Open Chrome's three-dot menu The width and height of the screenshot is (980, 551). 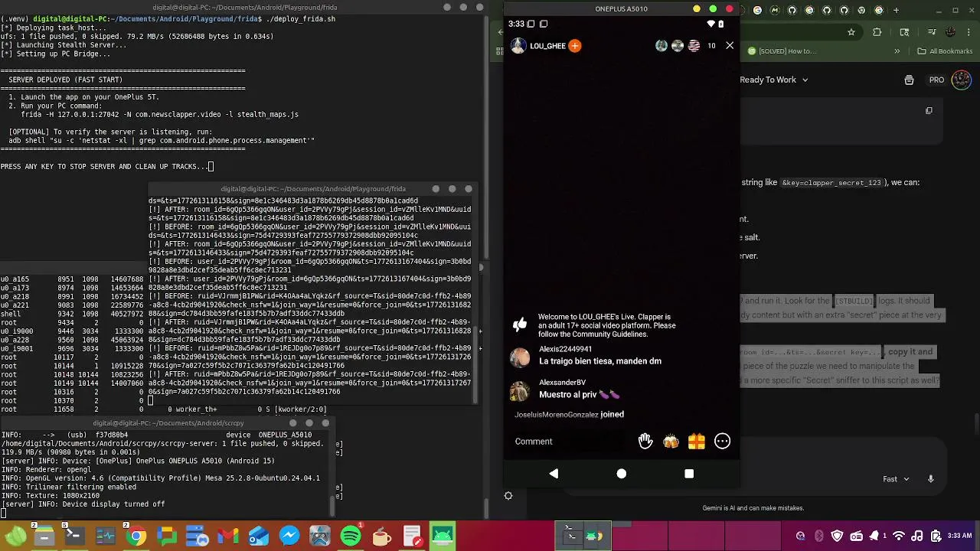pyautogui.click(x=969, y=32)
